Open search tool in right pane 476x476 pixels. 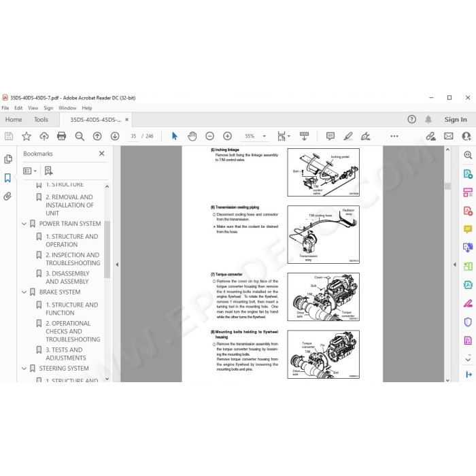[468, 155]
